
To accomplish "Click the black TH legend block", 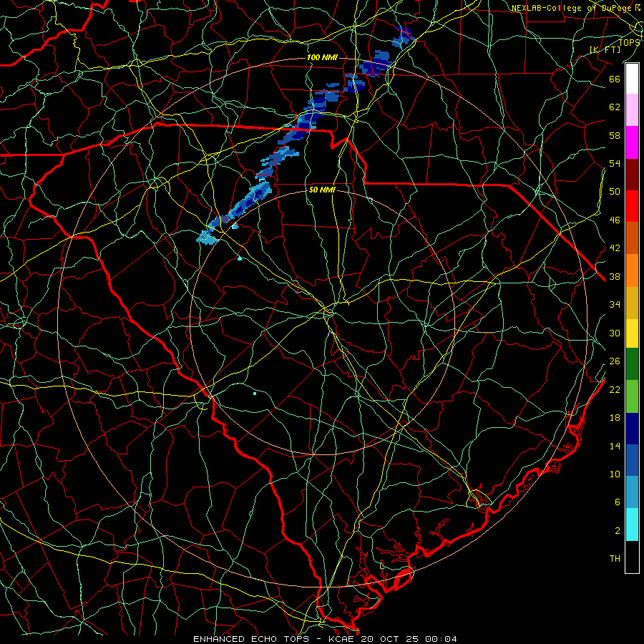I will click(x=632, y=557).
